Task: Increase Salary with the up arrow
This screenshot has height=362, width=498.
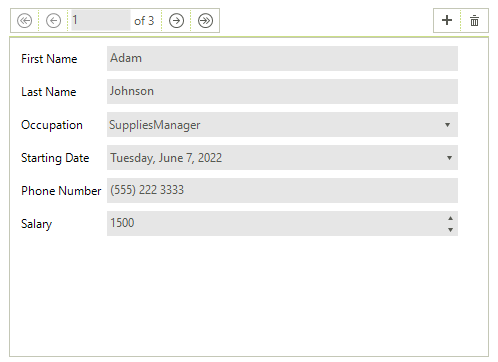Action: 450,218
